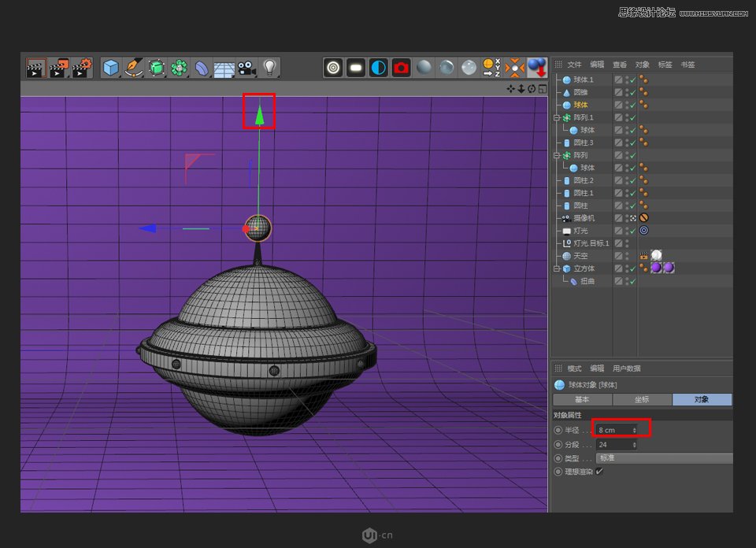Collapse the 立方体 tree branch

click(555, 268)
